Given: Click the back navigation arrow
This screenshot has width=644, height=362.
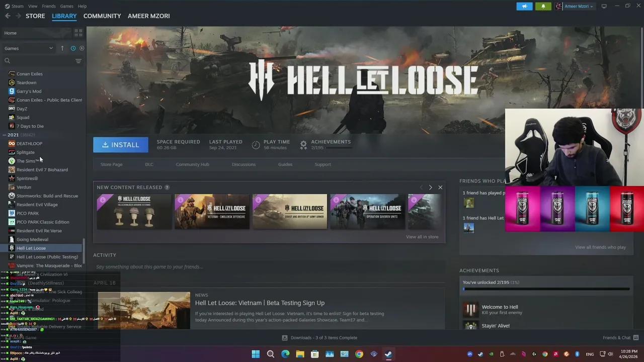Looking at the screenshot, I should coord(8,16).
